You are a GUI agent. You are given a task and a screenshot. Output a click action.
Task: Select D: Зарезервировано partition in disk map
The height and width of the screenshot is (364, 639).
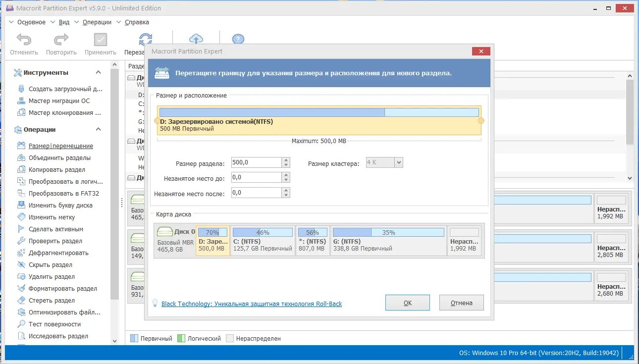tap(213, 241)
